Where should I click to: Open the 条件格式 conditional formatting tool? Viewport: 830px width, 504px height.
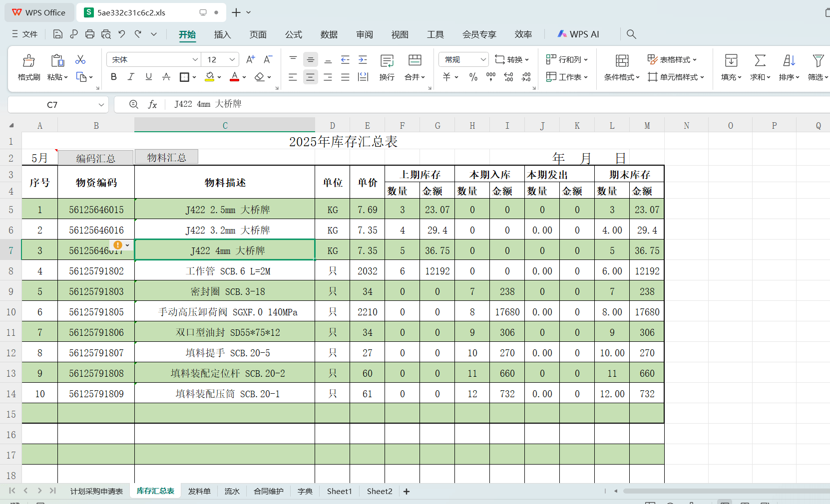[x=620, y=77]
